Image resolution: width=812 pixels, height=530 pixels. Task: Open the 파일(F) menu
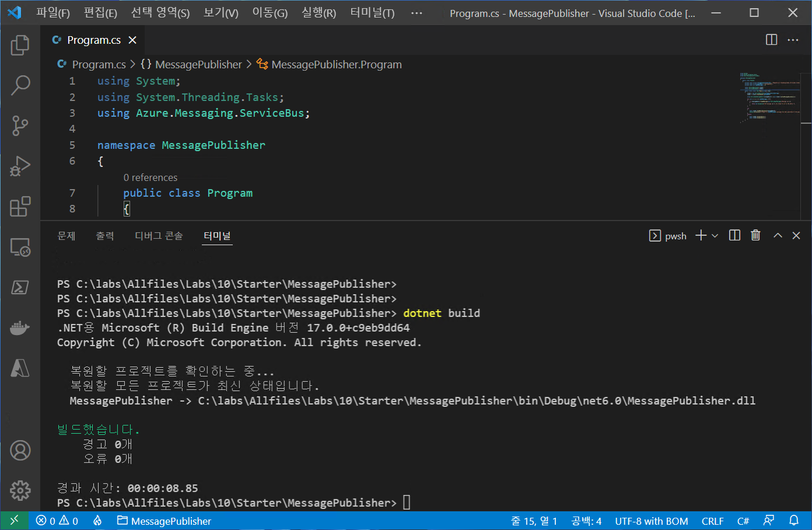(53, 13)
